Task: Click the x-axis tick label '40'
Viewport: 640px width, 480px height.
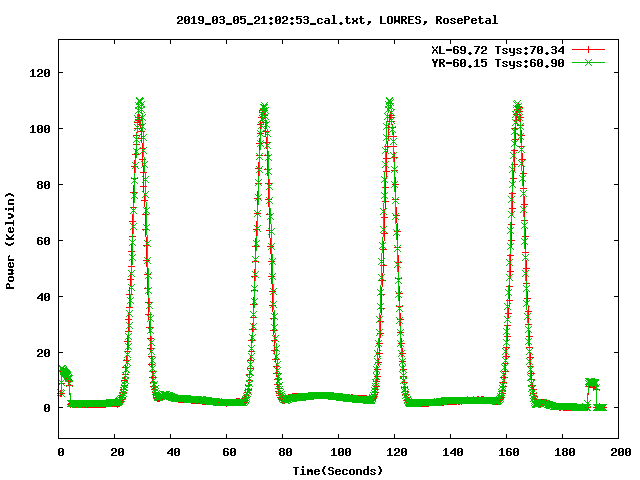Action: click(x=173, y=452)
